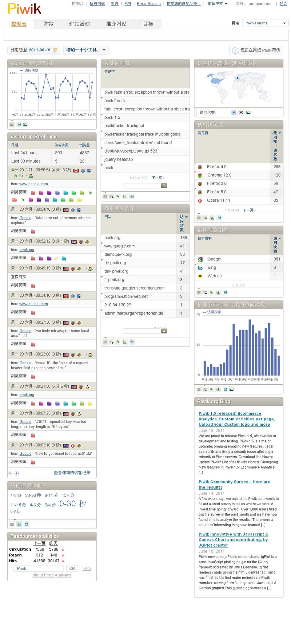Open the 推介网站 (Referrers) tab
Viewport: 291px width, 644px height.
point(116,24)
